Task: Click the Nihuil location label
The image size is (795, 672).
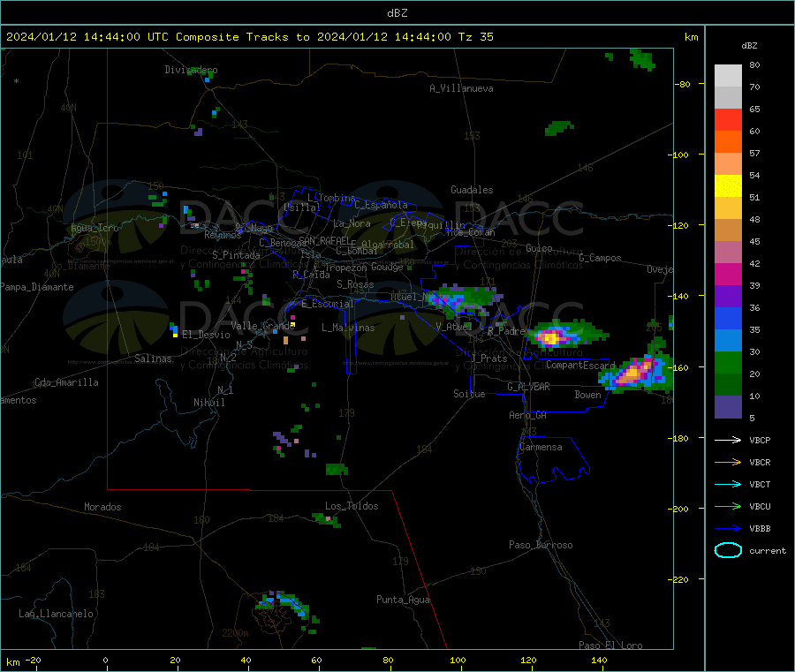Action: coord(208,403)
